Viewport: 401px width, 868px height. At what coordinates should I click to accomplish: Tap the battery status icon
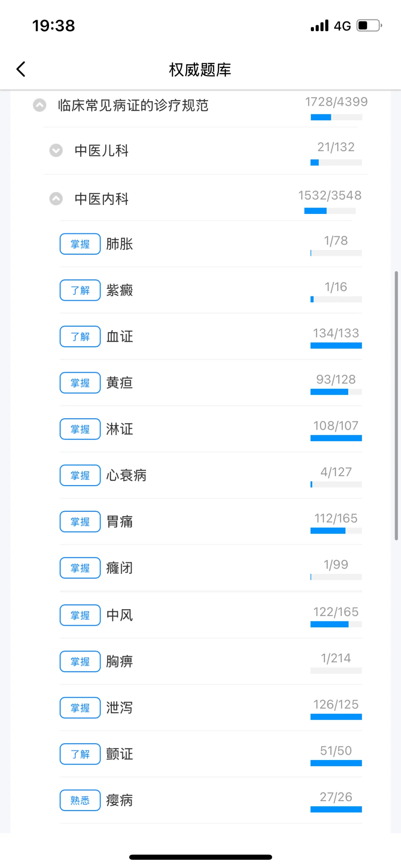369,26
